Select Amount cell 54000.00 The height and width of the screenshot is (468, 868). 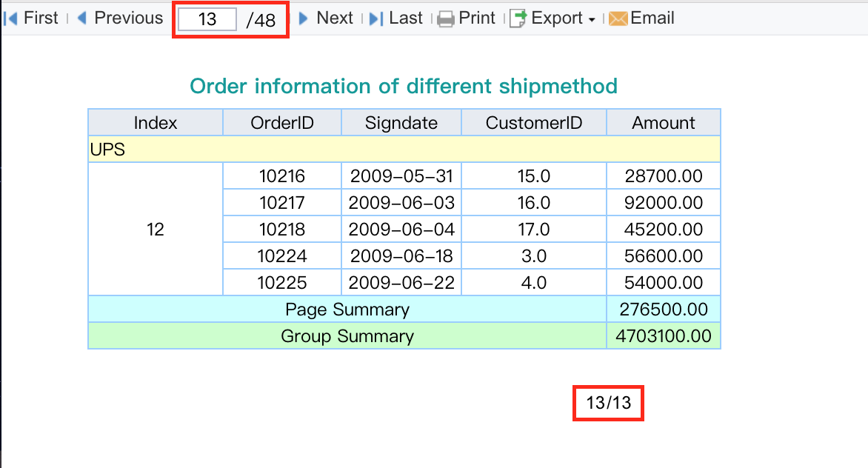click(x=664, y=282)
